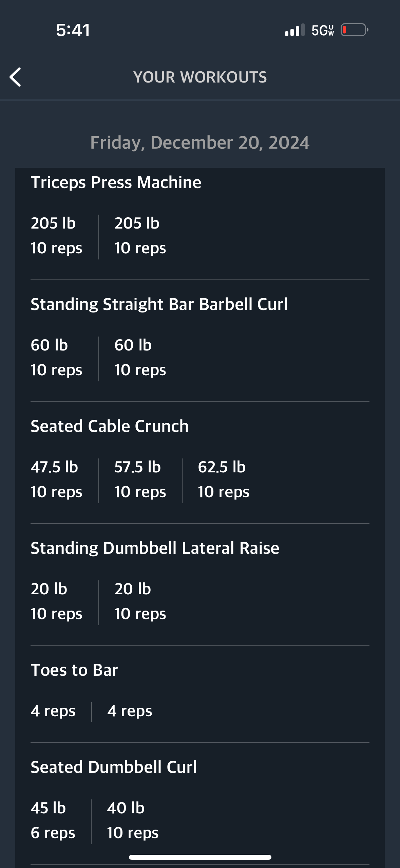The height and width of the screenshot is (868, 400).
Task: Open Standing Dumbbell Lateral Raise exercise
Action: [155, 548]
